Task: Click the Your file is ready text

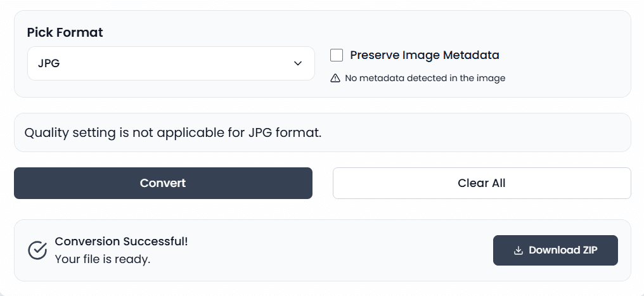Action: coord(103,259)
